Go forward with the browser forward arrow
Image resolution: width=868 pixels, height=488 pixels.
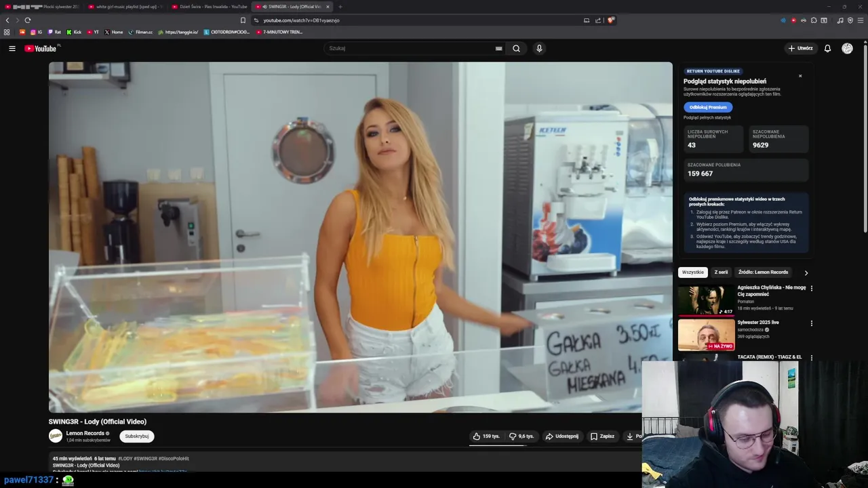click(x=18, y=20)
